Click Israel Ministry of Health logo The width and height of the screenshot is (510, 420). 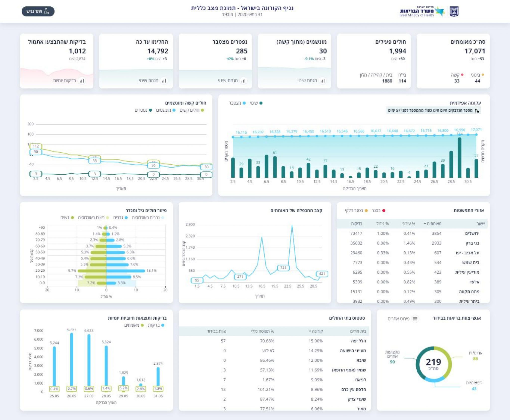tap(422, 11)
